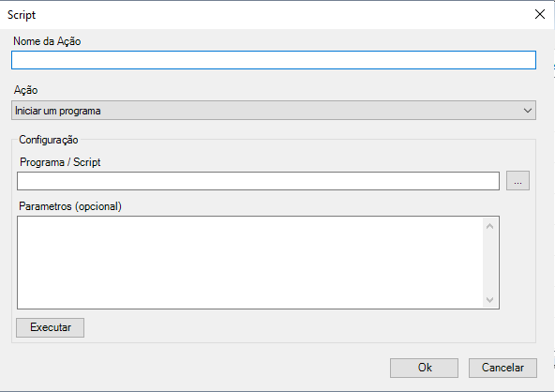The height and width of the screenshot is (392, 555).
Task: Click inside the Parametros (opcional) text area
Action: coord(250,263)
